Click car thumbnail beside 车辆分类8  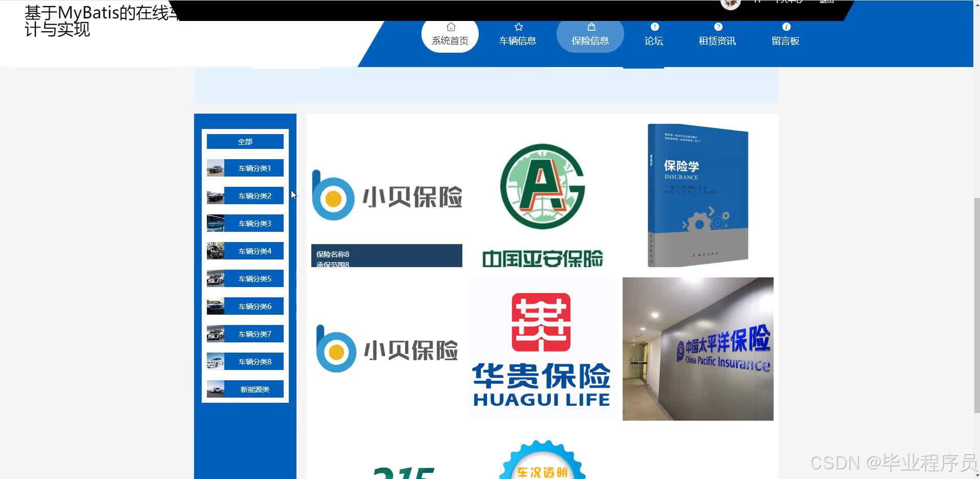click(x=216, y=361)
